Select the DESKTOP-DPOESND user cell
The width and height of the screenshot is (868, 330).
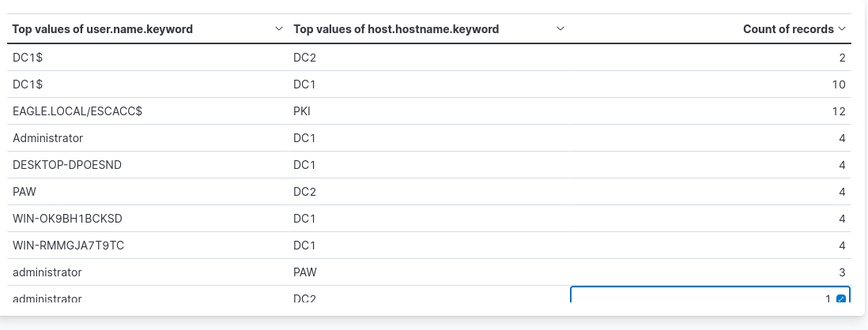66,165
